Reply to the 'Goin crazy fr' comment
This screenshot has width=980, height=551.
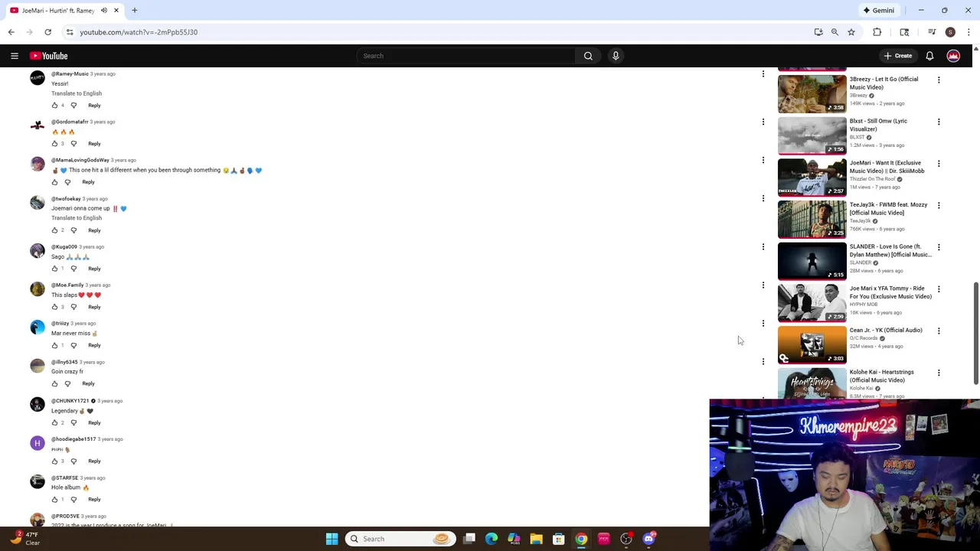[88, 383]
